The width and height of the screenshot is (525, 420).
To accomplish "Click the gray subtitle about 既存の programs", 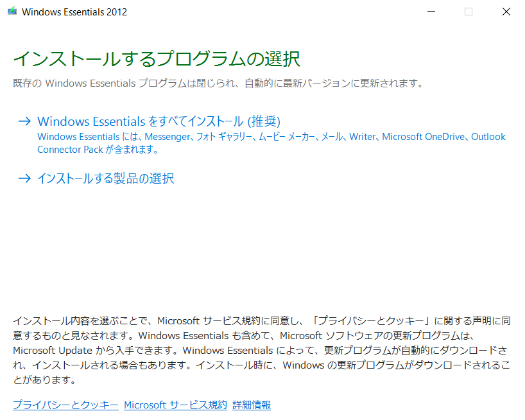I will pos(218,83).
